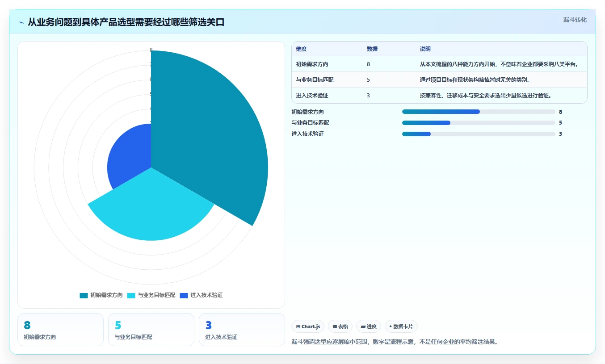The height and width of the screenshot is (364, 605).
Task: Click the table value 5
Action: [368, 80]
